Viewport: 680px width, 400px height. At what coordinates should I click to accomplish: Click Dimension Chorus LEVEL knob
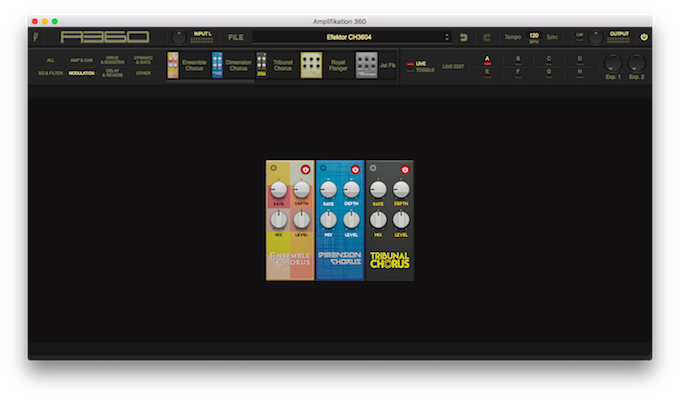351,220
